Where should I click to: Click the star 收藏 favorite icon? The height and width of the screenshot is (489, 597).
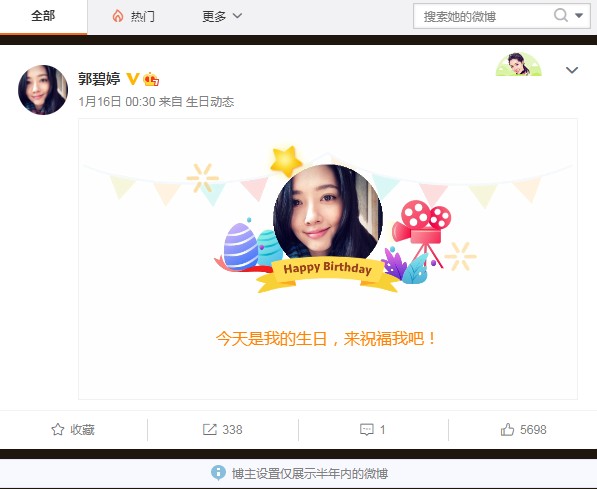(57, 430)
